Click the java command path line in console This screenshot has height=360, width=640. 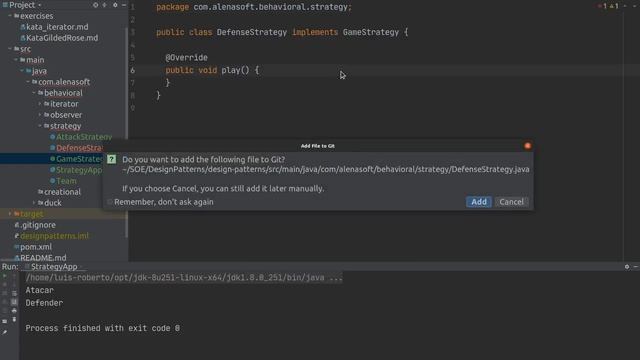click(184, 278)
